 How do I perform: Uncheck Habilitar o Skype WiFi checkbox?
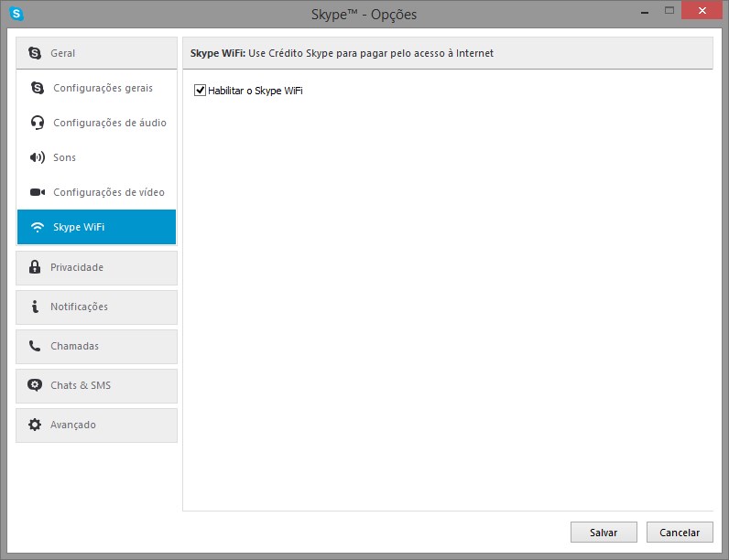click(200, 90)
